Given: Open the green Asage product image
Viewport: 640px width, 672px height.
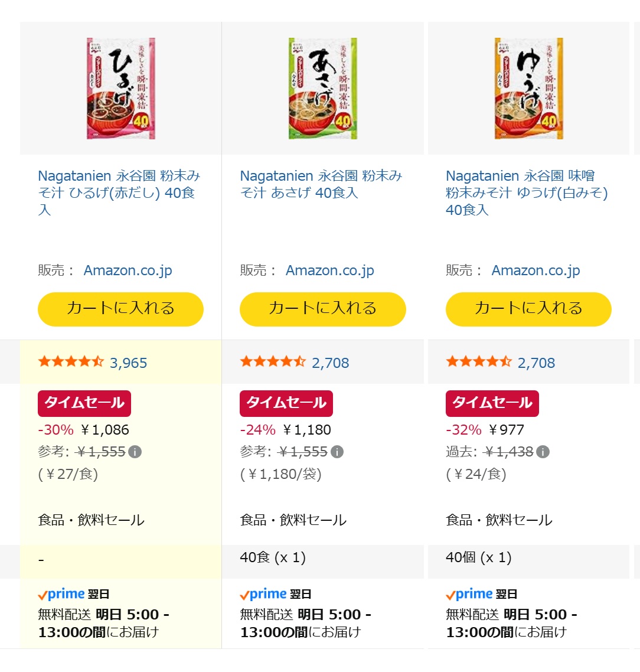Looking at the screenshot, I should 322,89.
